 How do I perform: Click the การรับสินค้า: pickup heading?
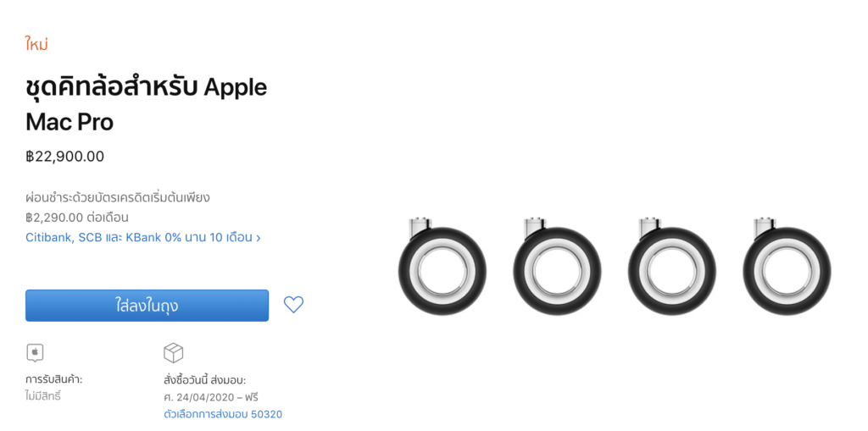click(x=53, y=379)
